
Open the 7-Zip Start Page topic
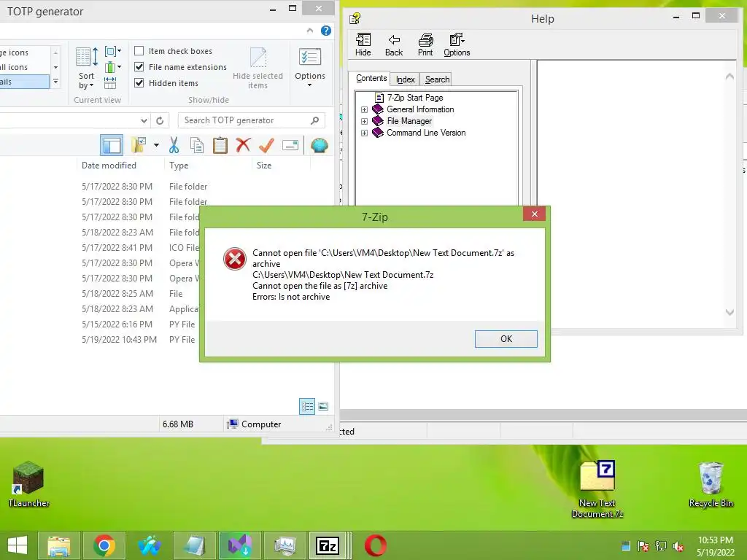[x=415, y=98]
